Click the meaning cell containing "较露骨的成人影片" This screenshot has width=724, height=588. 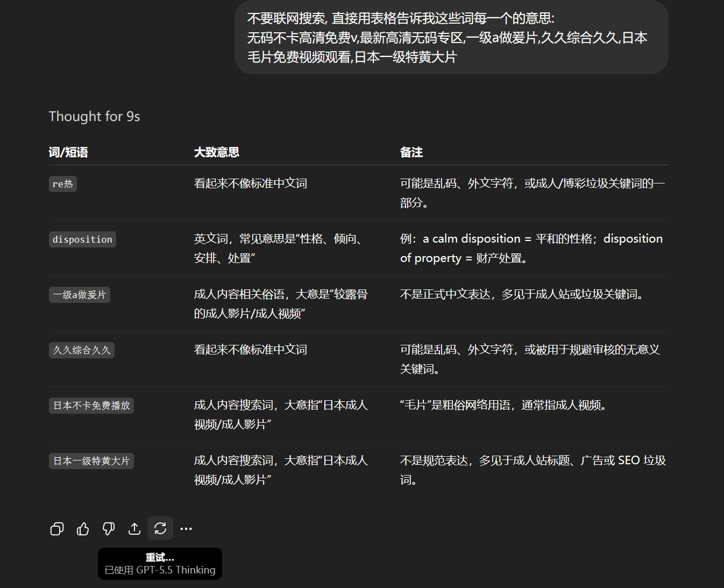click(x=281, y=303)
